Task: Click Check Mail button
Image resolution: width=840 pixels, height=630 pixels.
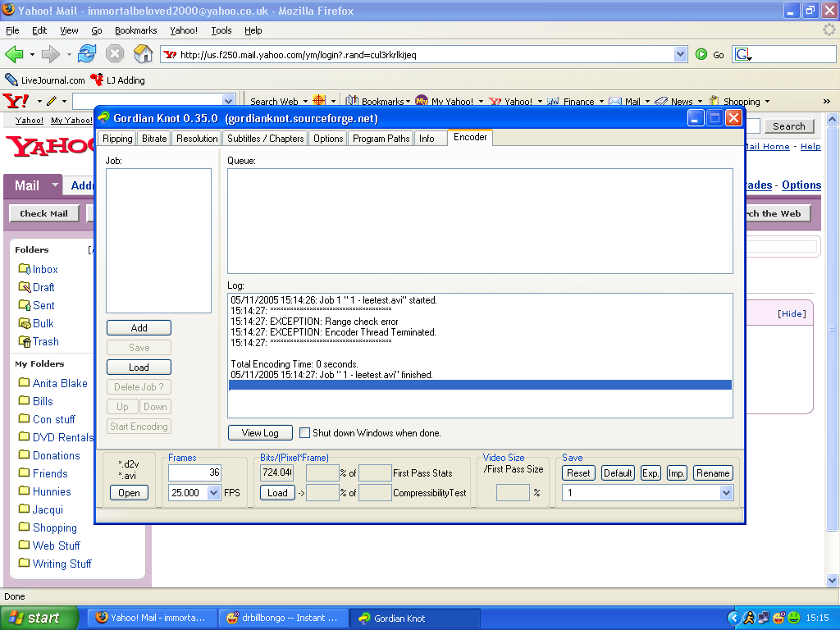Action: (x=44, y=213)
